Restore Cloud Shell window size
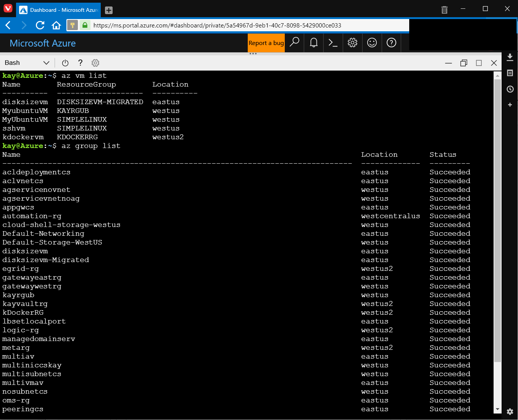The width and height of the screenshot is (518, 420). [x=464, y=63]
